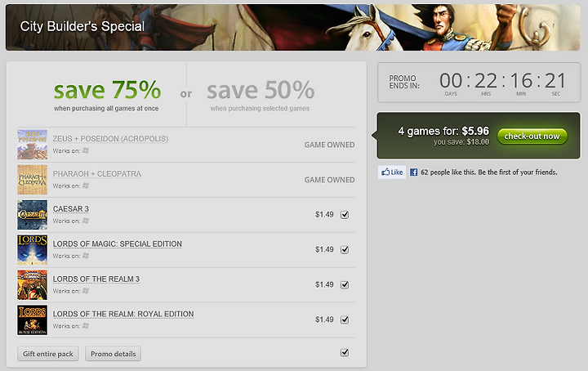Open the Caesar 3 cover icon
The image size is (588, 371).
(x=33, y=215)
